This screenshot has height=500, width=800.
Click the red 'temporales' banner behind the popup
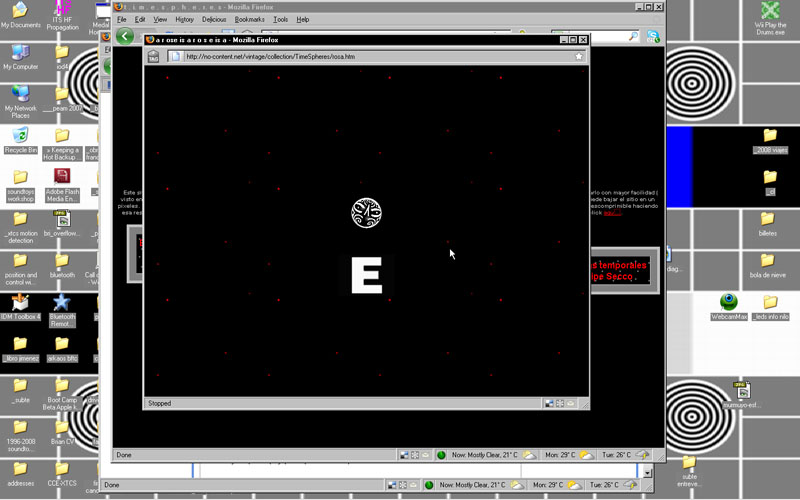click(620, 270)
